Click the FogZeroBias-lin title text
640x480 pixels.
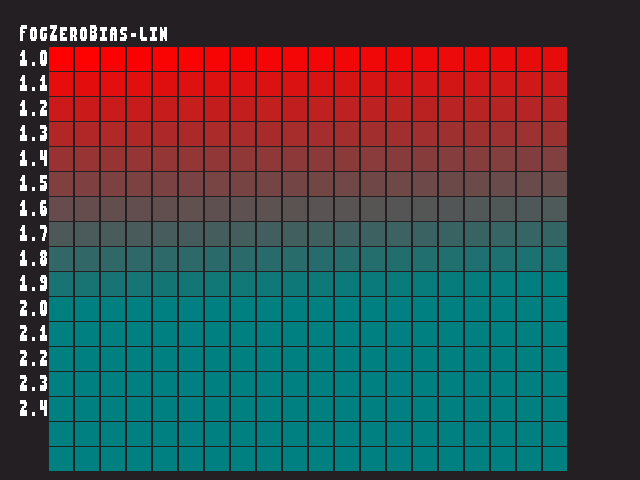[93, 33]
